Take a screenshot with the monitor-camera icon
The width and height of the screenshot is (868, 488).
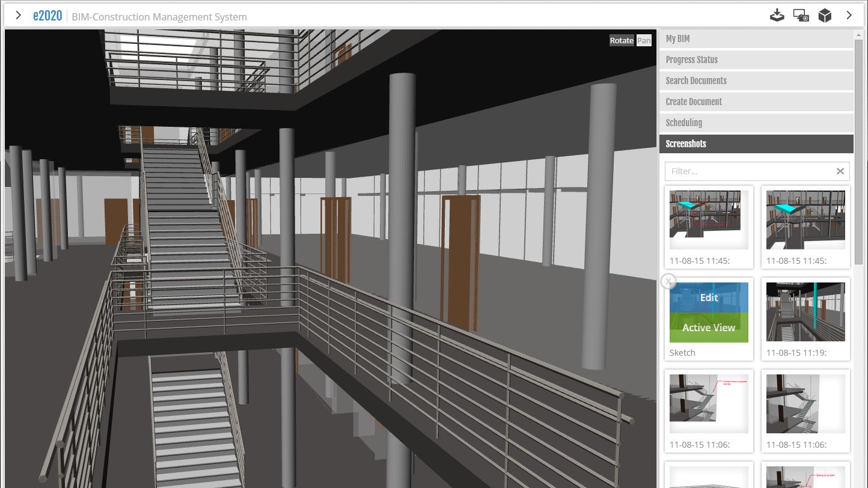tap(801, 16)
